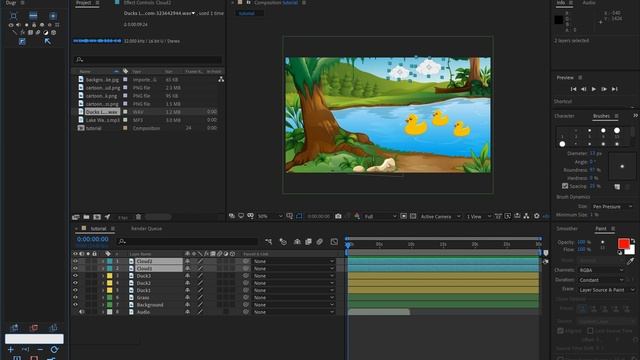Click the fast previews icon in viewer
This screenshot has width=640, height=360.
tap(507, 216)
